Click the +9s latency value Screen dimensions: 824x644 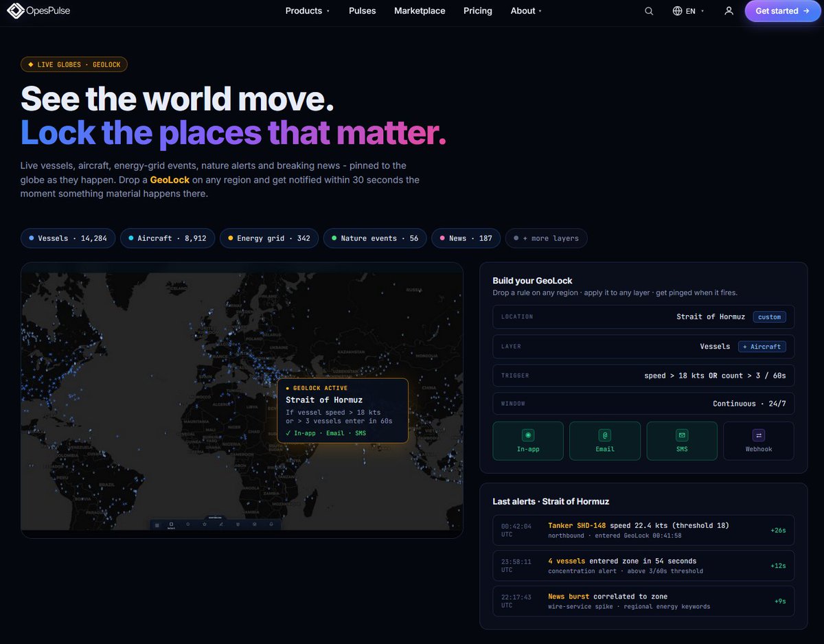780,601
